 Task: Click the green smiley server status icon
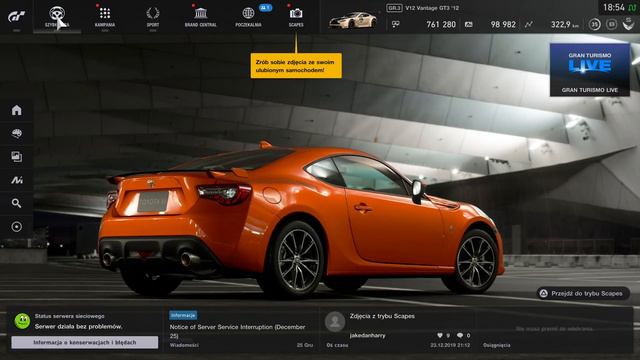(22, 321)
